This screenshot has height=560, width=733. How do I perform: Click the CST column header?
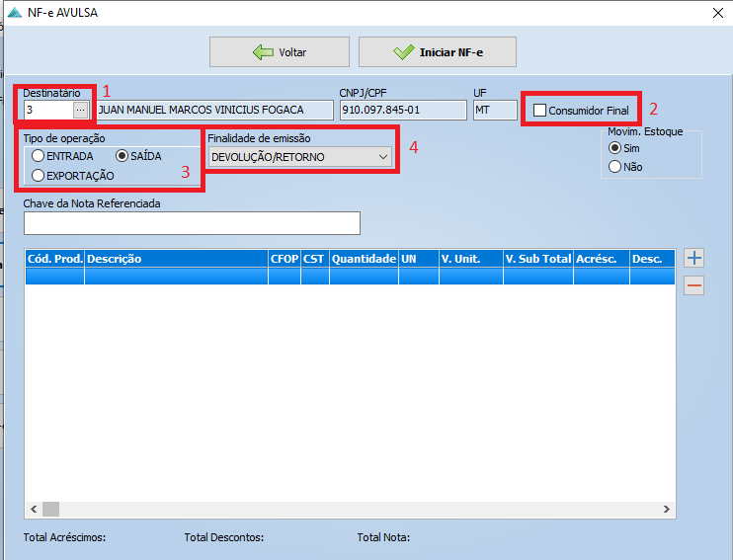point(315,259)
